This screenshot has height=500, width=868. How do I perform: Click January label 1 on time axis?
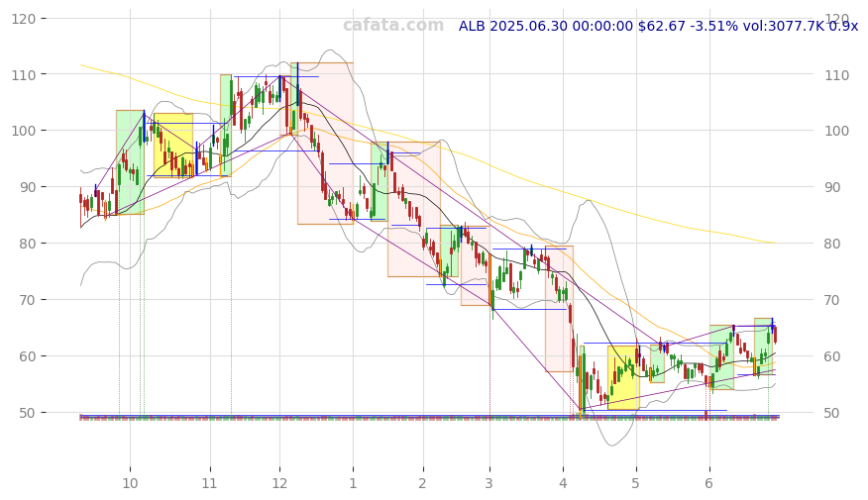(x=353, y=483)
